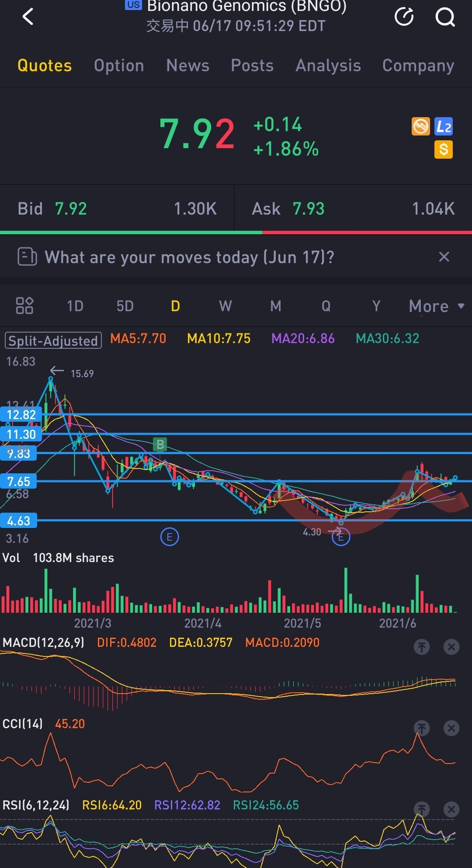Tap the Bionano Genomics (BNGO) title

pos(246,6)
